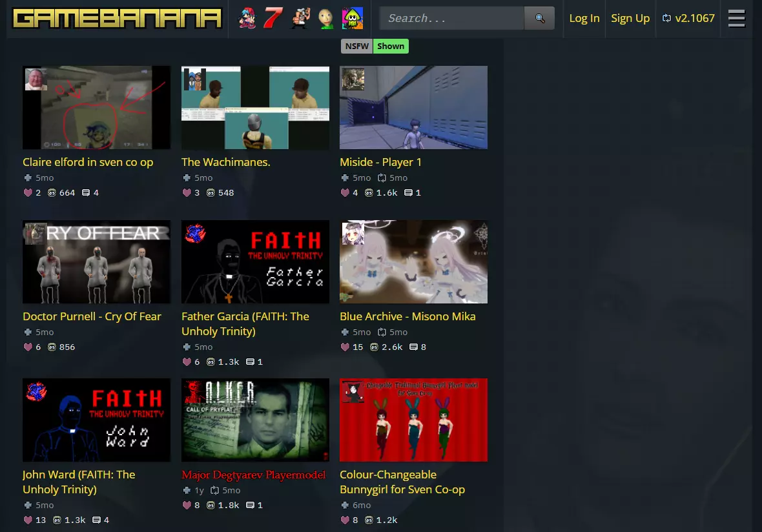762x532 pixels.
Task: Open the Claire elford mod thumbnail
Action: (97, 107)
